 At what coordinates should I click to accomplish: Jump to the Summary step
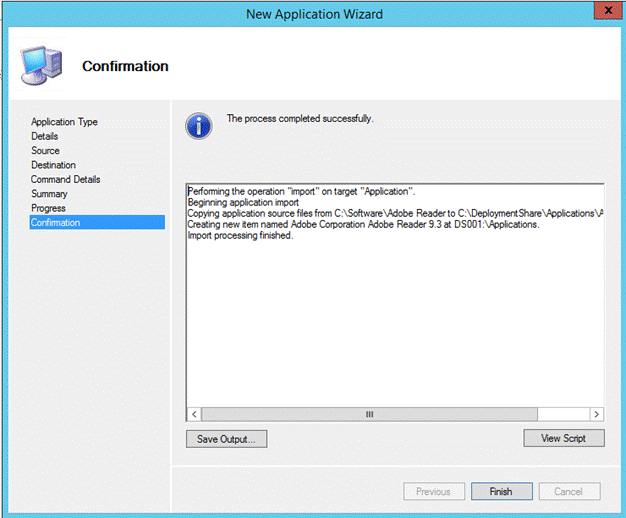tap(49, 194)
